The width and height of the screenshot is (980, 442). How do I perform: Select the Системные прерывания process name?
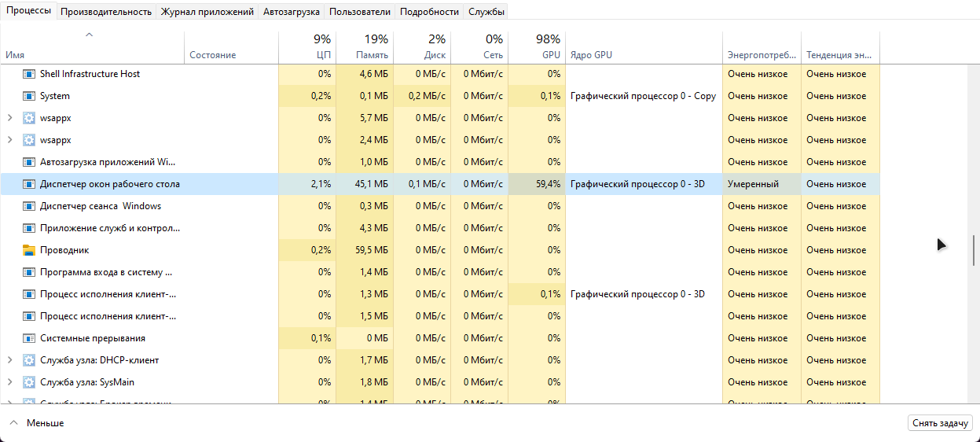coord(93,338)
